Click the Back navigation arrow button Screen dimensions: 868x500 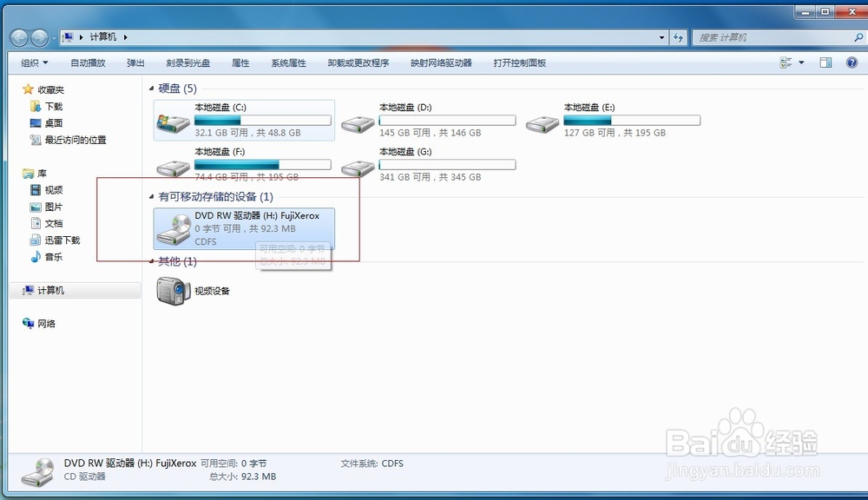(19, 37)
